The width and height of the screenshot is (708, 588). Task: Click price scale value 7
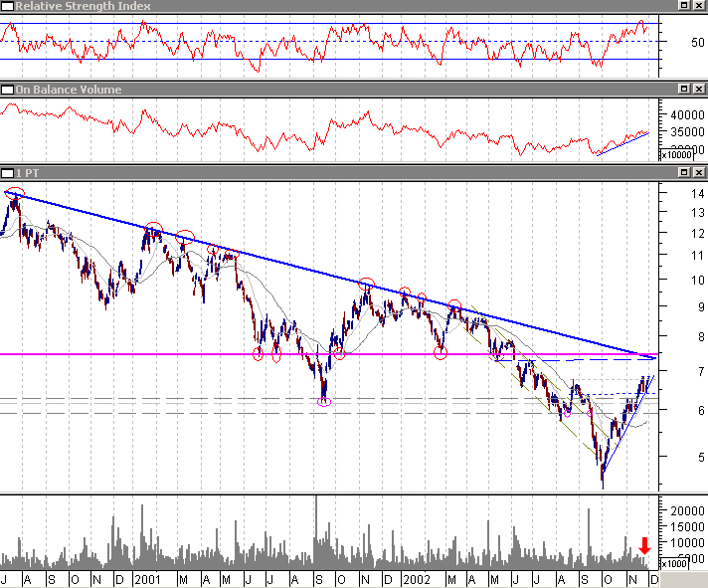[701, 372]
